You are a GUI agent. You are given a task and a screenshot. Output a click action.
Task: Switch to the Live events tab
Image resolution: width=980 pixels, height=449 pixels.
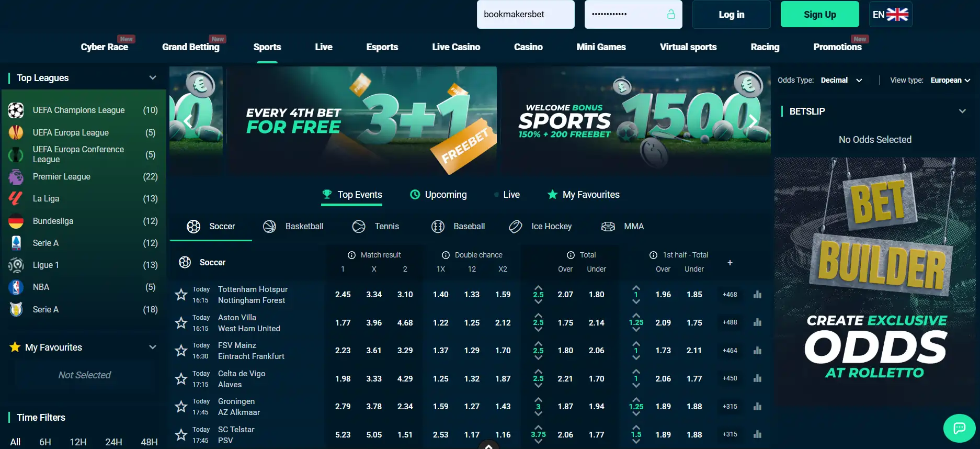click(507, 195)
